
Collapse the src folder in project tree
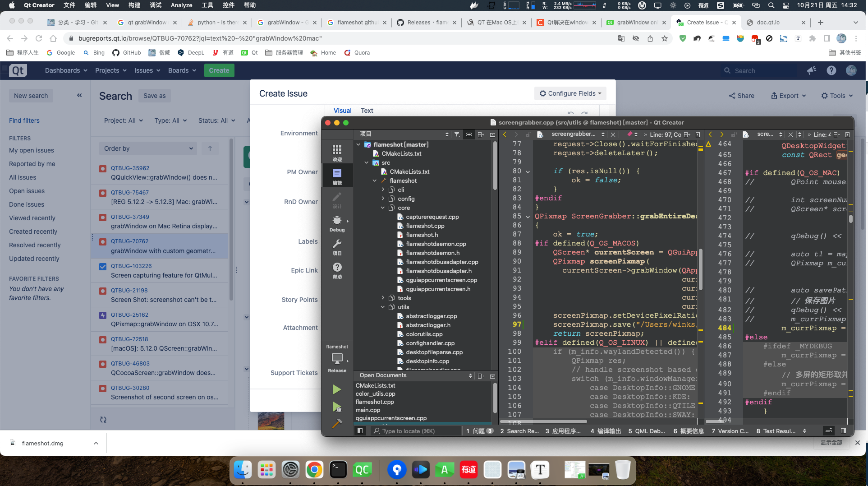(367, 162)
